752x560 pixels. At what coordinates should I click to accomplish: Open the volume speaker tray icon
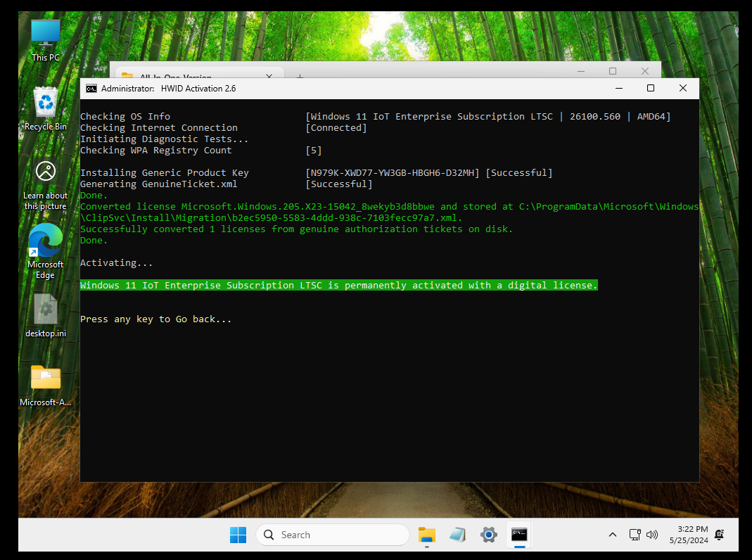tap(652, 535)
